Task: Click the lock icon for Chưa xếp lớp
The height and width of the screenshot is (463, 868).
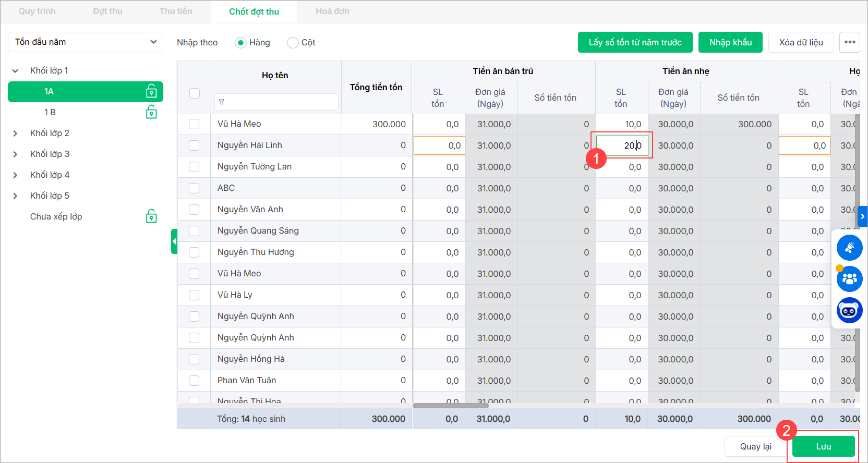Action: [x=151, y=216]
